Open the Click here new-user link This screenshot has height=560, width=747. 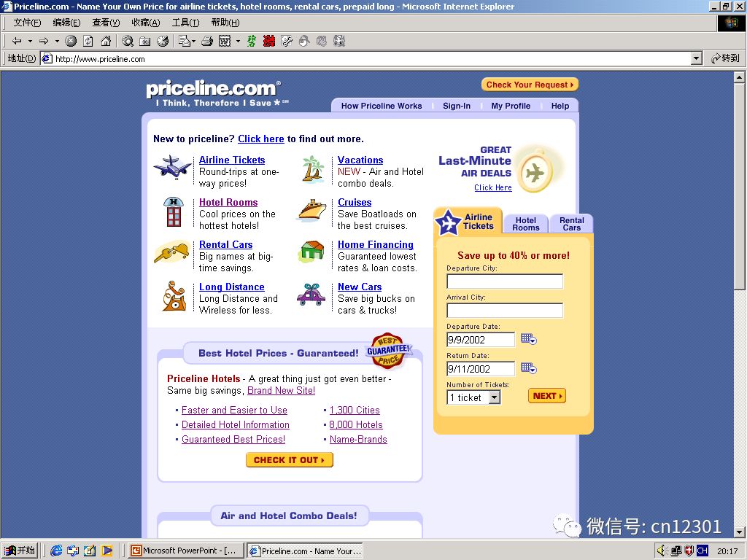coord(261,139)
